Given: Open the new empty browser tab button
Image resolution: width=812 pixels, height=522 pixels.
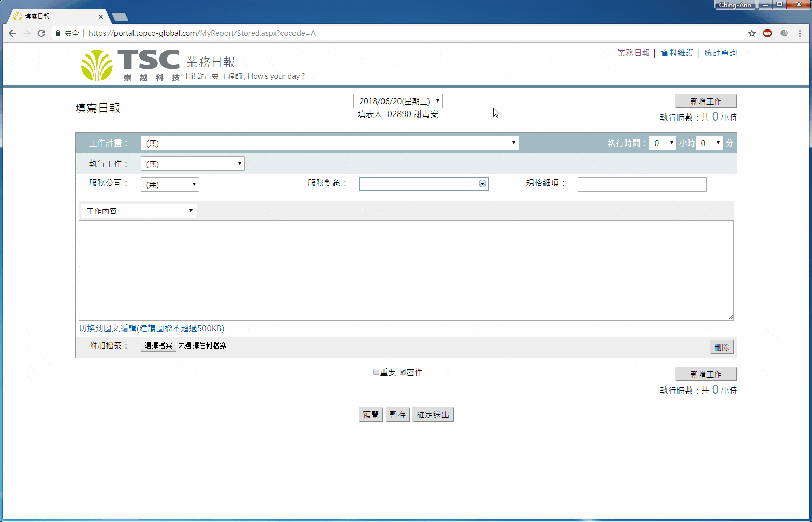Looking at the screenshot, I should [x=120, y=17].
